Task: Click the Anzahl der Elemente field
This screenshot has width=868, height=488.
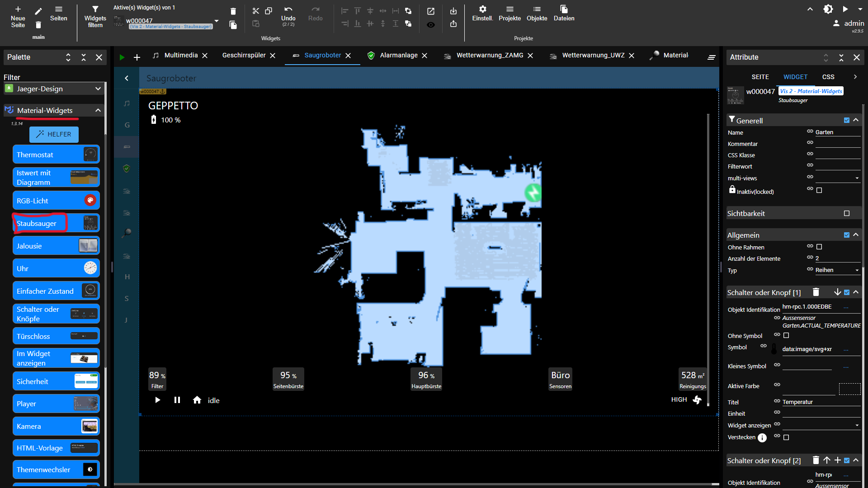Action: pos(838,258)
